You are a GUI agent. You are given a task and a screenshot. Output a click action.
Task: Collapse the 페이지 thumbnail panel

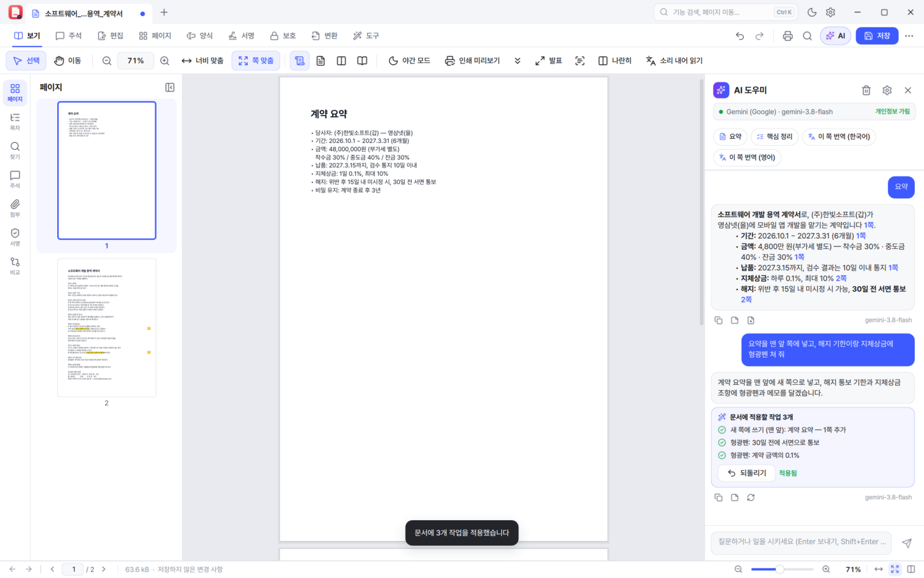(x=170, y=87)
